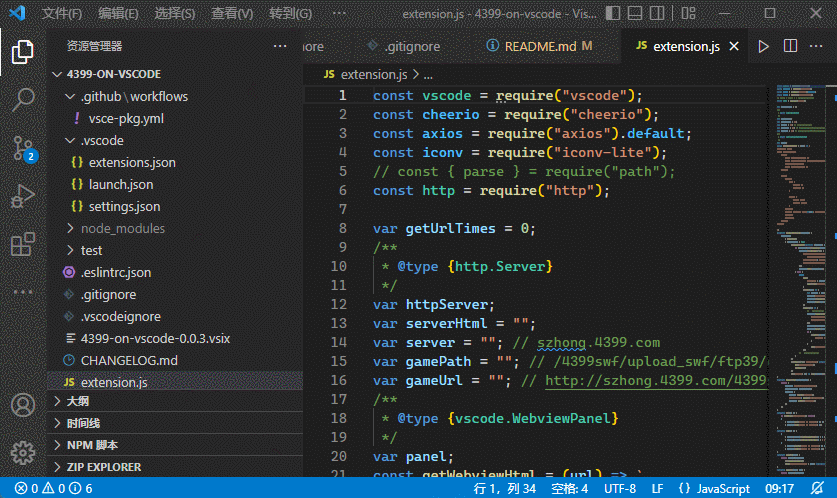The image size is (837, 498).
Task: Open .eslintrc.json file
Action: tap(175, 272)
